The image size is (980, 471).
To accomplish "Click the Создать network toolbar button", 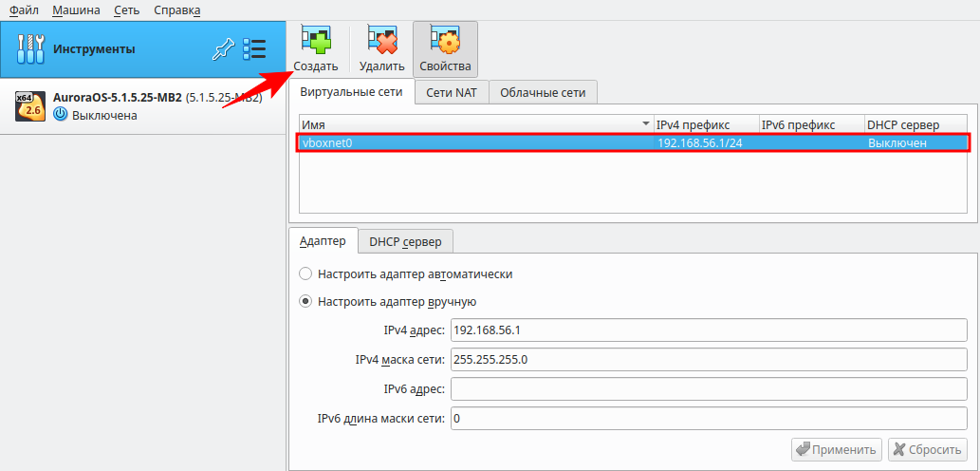I will 316,48.
